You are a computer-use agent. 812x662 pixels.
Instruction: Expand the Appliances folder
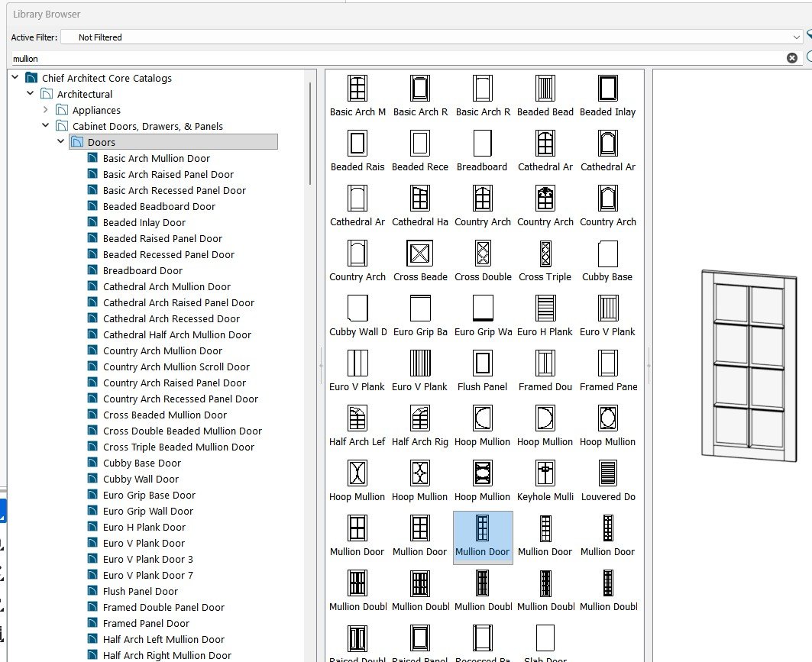click(x=46, y=110)
